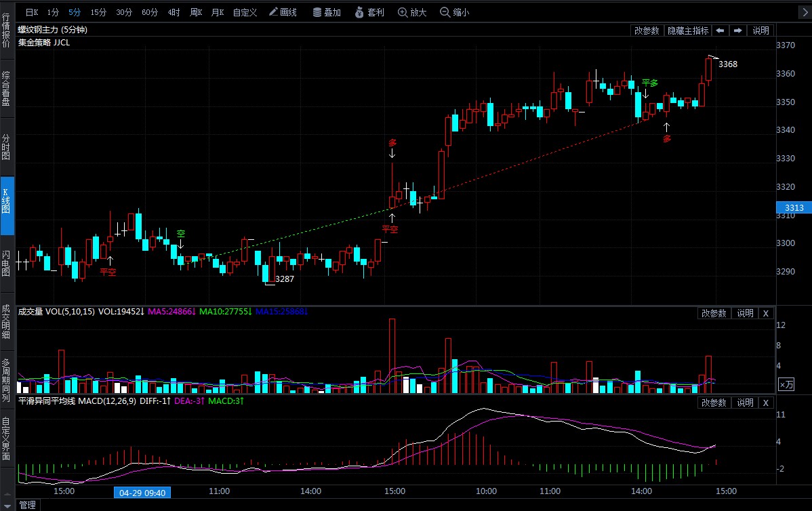Expand the arrow at toolbar's far right

[803, 12]
